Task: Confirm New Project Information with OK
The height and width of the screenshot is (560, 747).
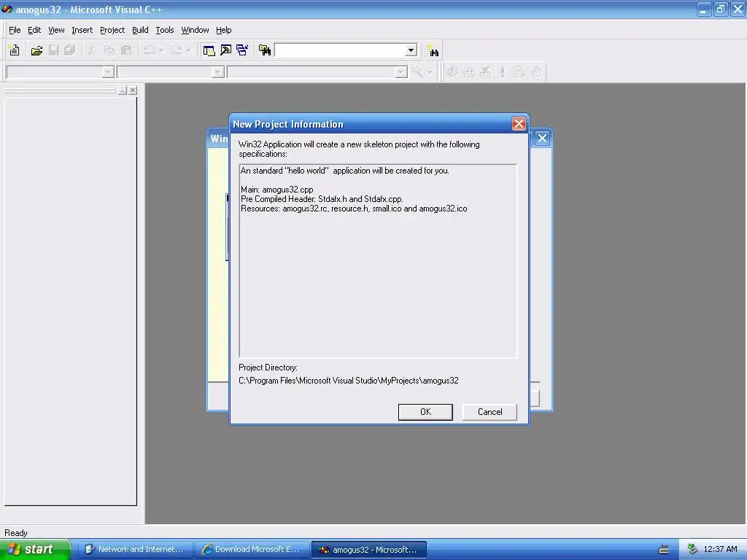Action: tap(425, 412)
